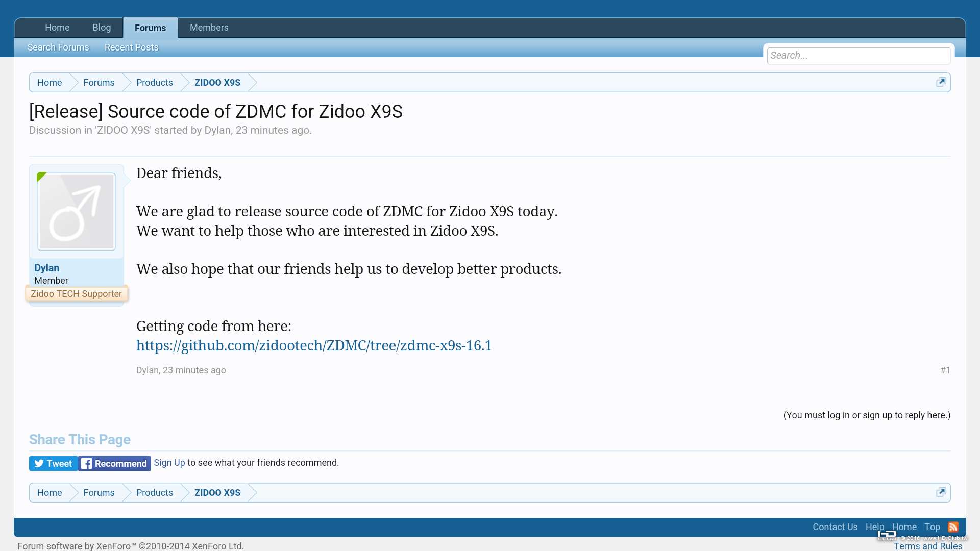The height and width of the screenshot is (551, 980).
Task: Click the Search Forums link
Action: [58, 47]
